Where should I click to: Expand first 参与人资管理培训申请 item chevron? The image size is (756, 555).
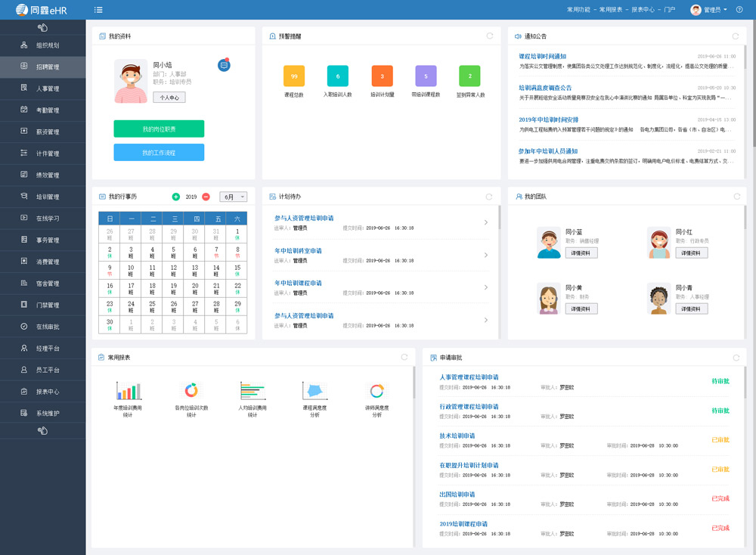[x=485, y=223]
